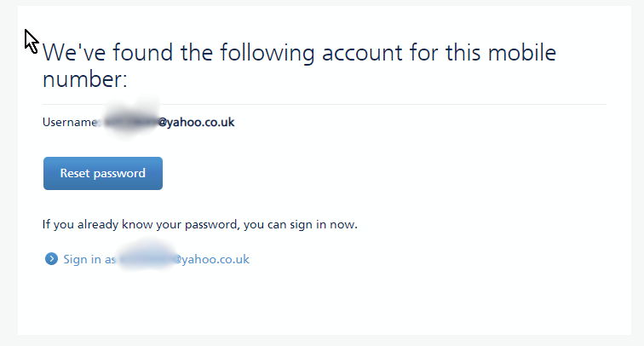The width and height of the screenshot is (644, 346).
Task: Click the blurred name in the Username row
Action: (x=129, y=123)
